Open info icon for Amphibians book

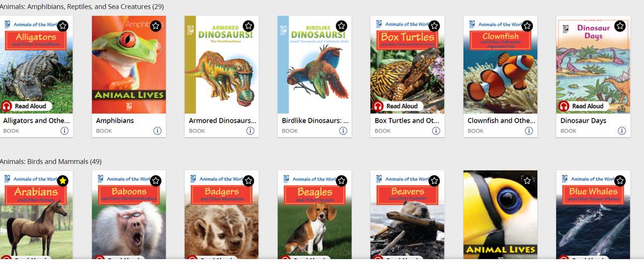pyautogui.click(x=157, y=131)
